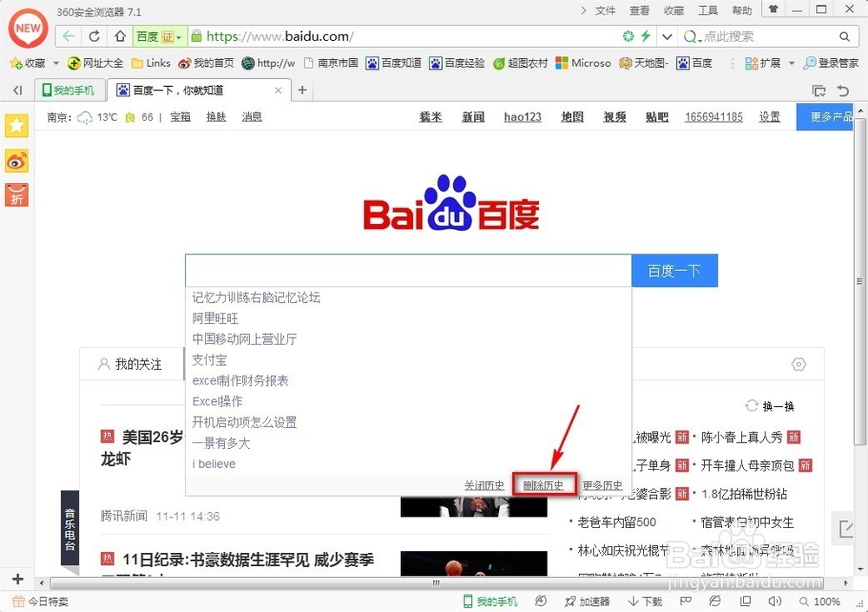
Task: Open the 新闻 link in Baidu header
Action: click(473, 117)
